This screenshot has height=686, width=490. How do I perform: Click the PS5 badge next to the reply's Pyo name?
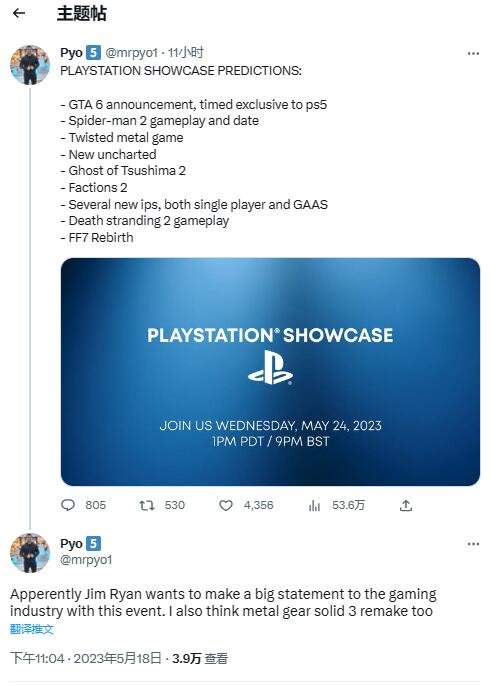coord(93,544)
